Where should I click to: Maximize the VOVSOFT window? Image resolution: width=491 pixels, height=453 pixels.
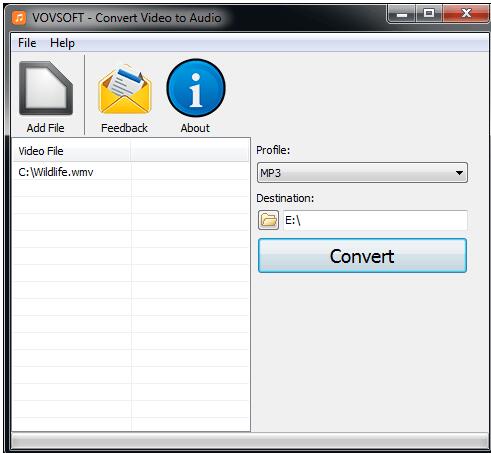[x=429, y=14]
